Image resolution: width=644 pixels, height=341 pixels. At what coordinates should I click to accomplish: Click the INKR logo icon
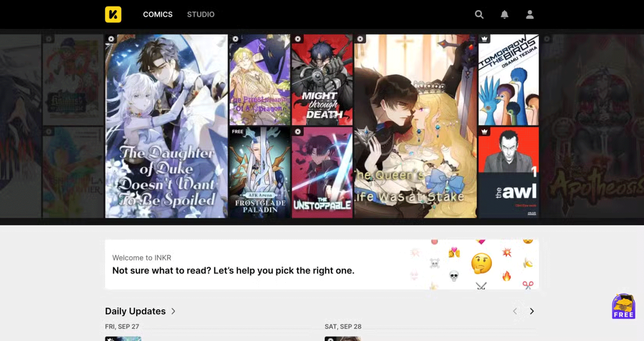point(113,14)
